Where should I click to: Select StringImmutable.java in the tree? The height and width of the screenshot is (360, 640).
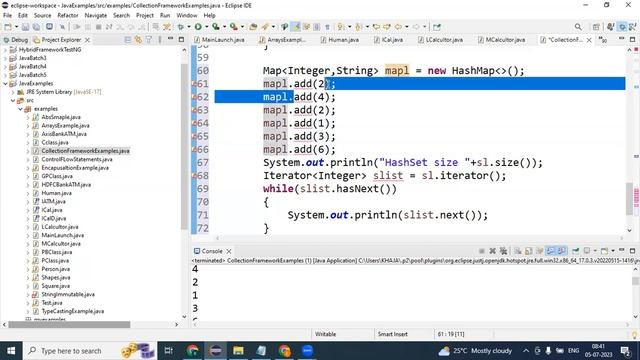(68, 294)
